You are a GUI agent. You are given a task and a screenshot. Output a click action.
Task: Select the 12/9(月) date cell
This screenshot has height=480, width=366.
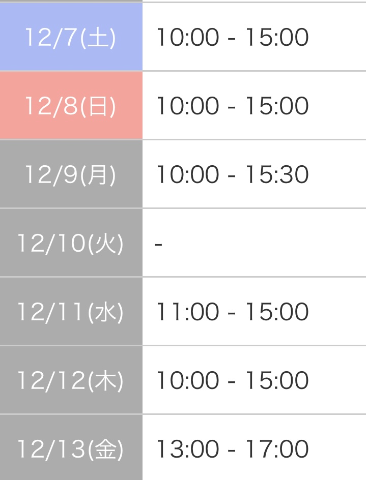(x=71, y=174)
